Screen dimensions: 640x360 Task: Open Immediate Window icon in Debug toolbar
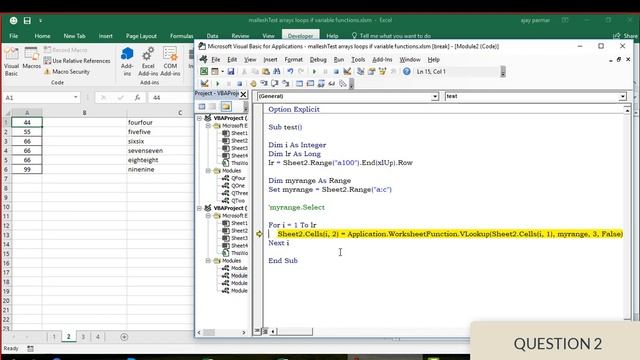(x=310, y=84)
